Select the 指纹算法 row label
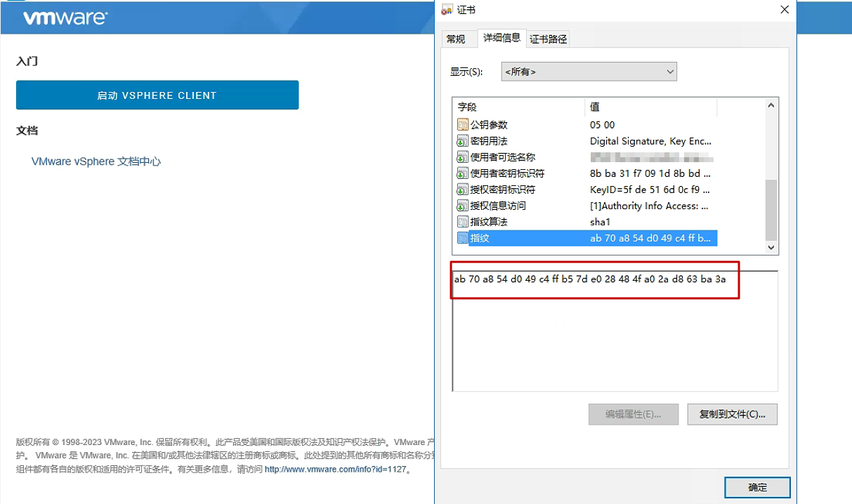 [489, 222]
